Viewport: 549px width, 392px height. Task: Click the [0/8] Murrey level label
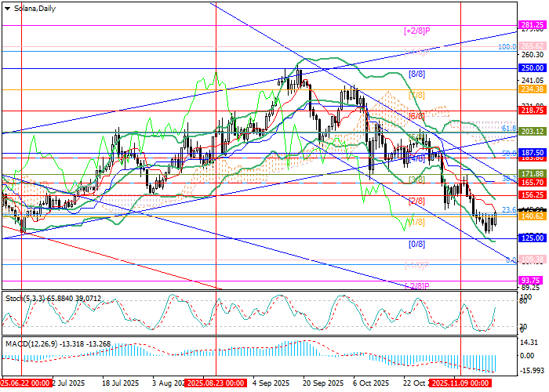(x=416, y=244)
